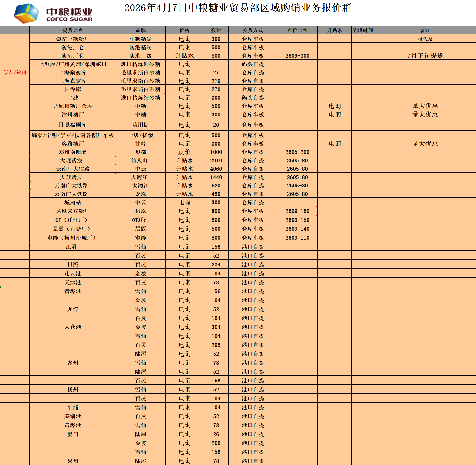Select the 日照福顺库 location cell
This screenshot has height=465, width=476.
[x=72, y=125]
